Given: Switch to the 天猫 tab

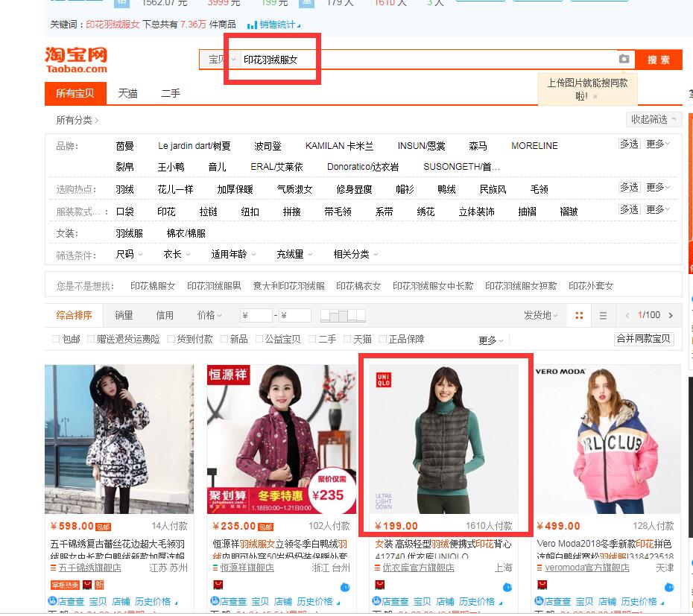Looking at the screenshot, I should [127, 94].
